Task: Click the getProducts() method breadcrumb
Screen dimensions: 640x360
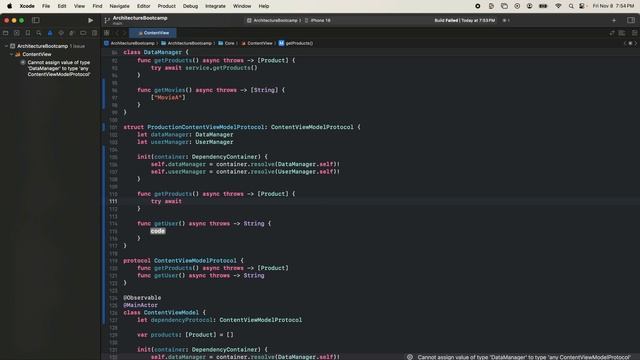Action: coord(296,43)
